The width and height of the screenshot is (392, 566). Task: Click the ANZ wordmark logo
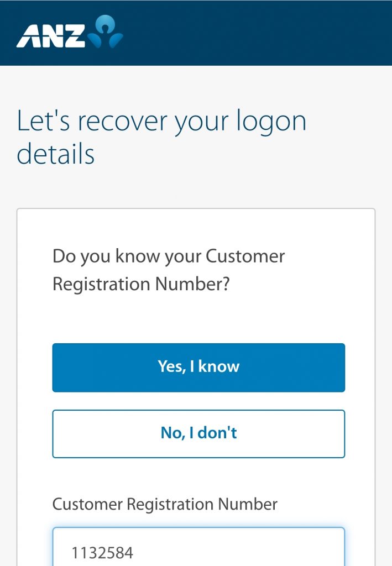pyautogui.click(x=51, y=36)
